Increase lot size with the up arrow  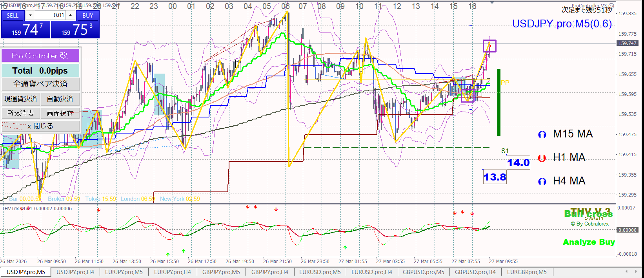click(x=70, y=15)
